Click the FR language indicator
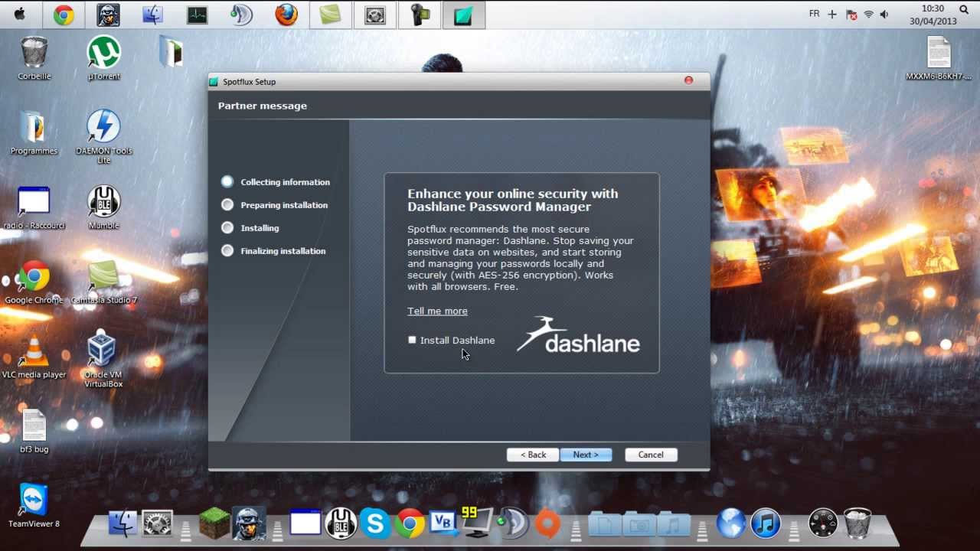Viewport: 980px width, 551px height. (x=814, y=14)
